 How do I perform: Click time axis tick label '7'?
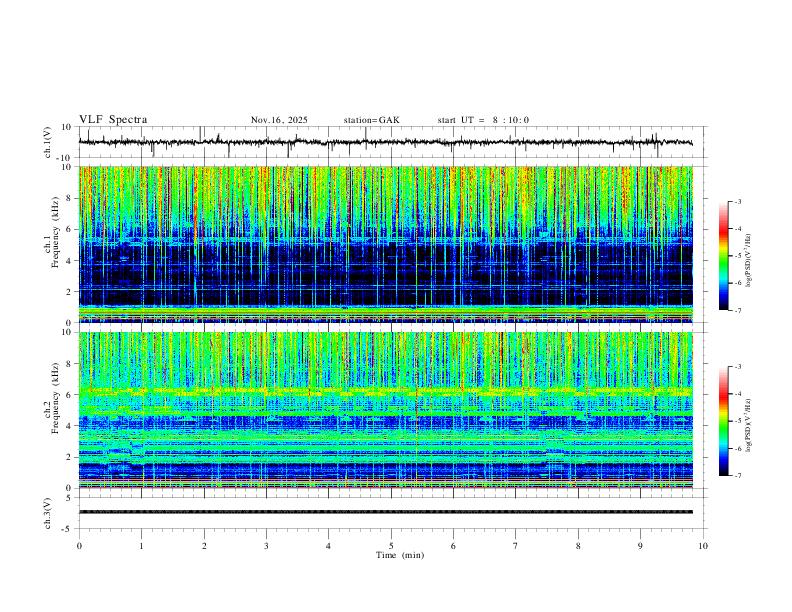[x=516, y=546]
